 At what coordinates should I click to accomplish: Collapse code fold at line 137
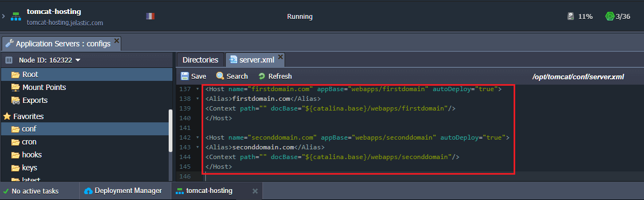(198, 89)
